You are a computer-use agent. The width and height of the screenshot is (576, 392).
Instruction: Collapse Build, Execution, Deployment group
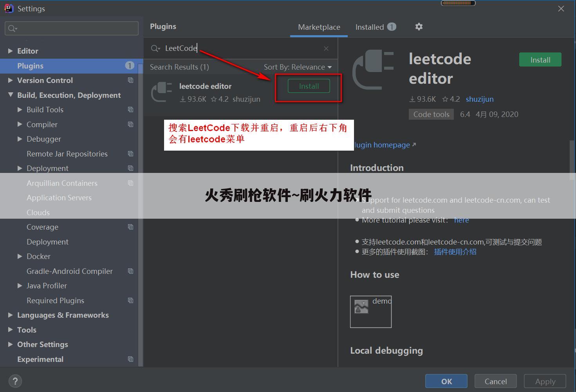[10, 95]
